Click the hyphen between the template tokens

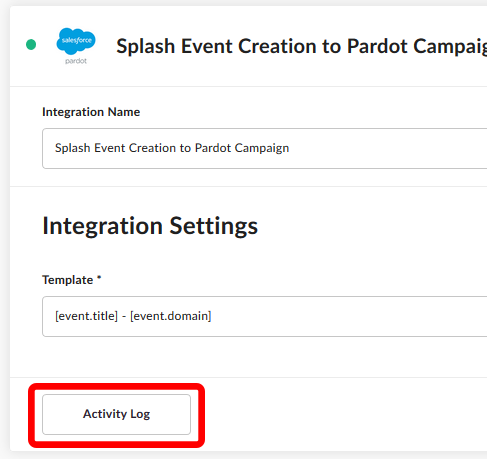click(x=124, y=316)
